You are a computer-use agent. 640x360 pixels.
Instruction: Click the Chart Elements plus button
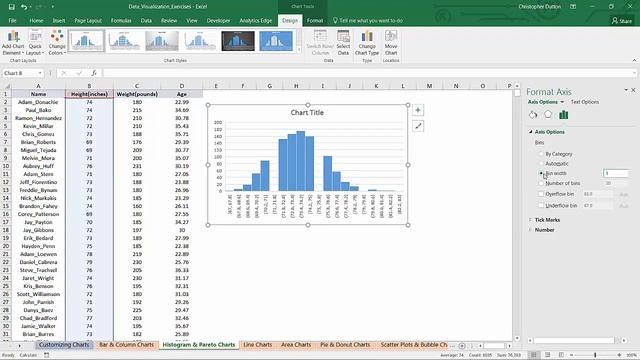pyautogui.click(x=418, y=110)
